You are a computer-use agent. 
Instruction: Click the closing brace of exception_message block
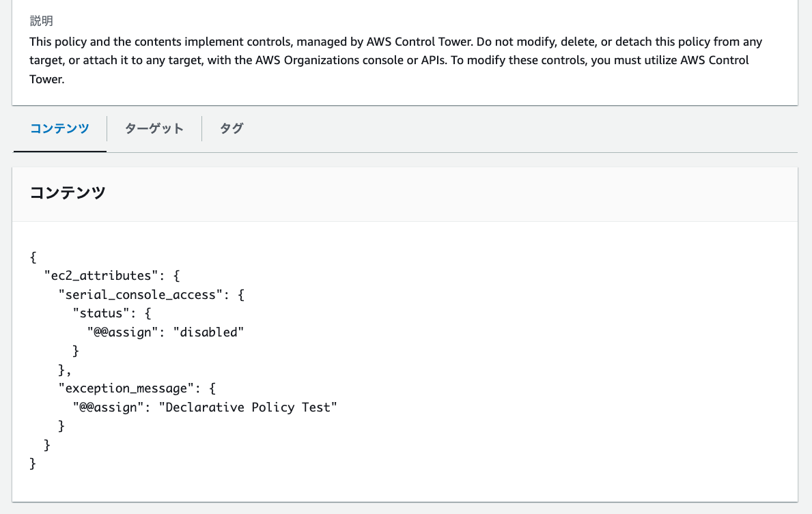62,426
